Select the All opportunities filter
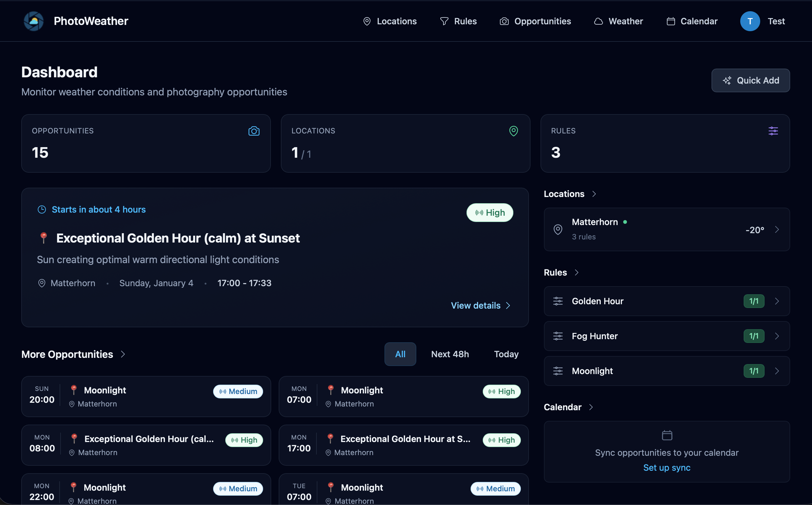This screenshot has width=812, height=505. point(400,354)
